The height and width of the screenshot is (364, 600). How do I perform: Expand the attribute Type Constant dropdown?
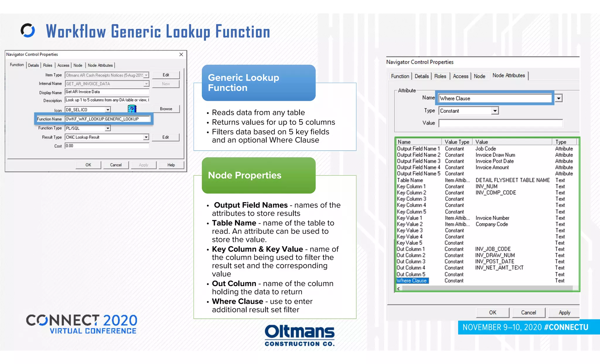pyautogui.click(x=495, y=111)
